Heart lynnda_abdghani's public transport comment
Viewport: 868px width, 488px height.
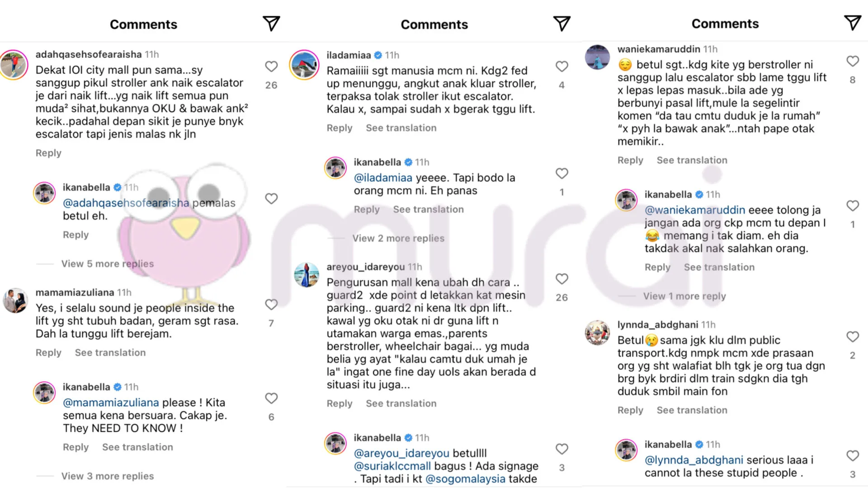853,337
